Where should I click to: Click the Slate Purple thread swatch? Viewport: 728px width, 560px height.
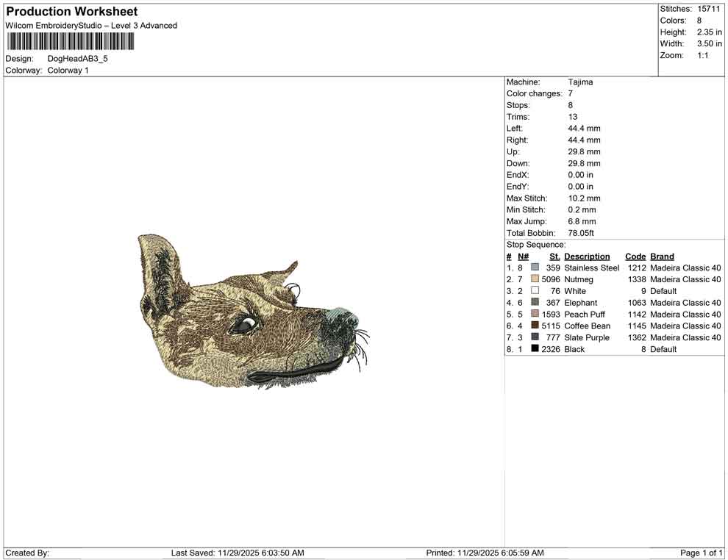[x=535, y=337]
